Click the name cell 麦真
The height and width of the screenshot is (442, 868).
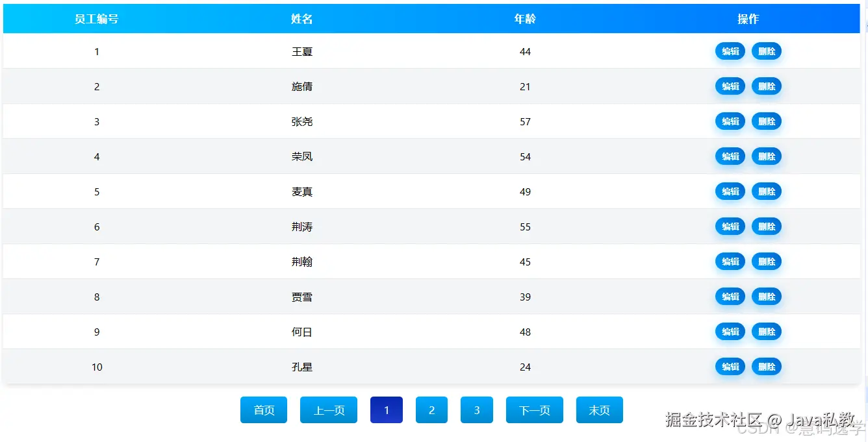tap(302, 191)
